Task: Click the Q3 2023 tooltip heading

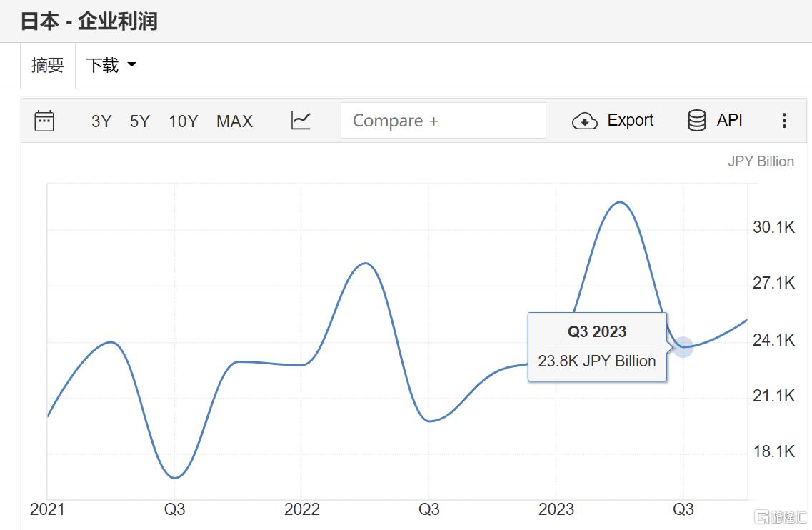Action: pyautogui.click(x=597, y=331)
